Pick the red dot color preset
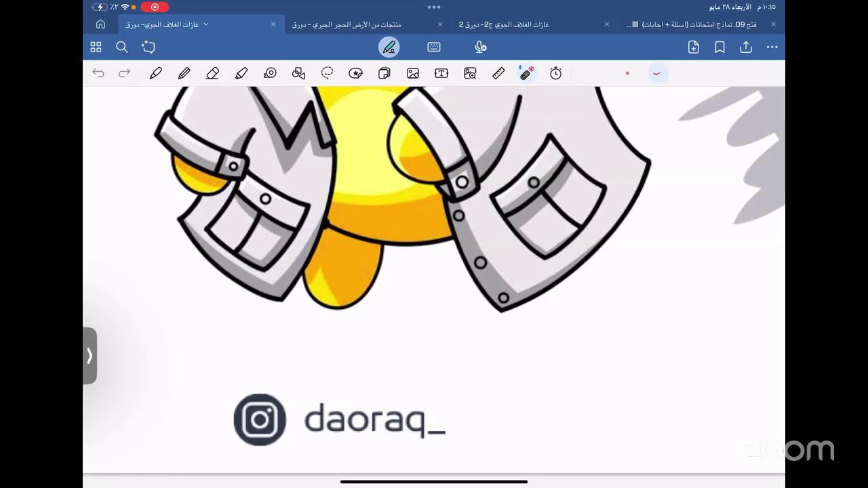 tap(627, 73)
